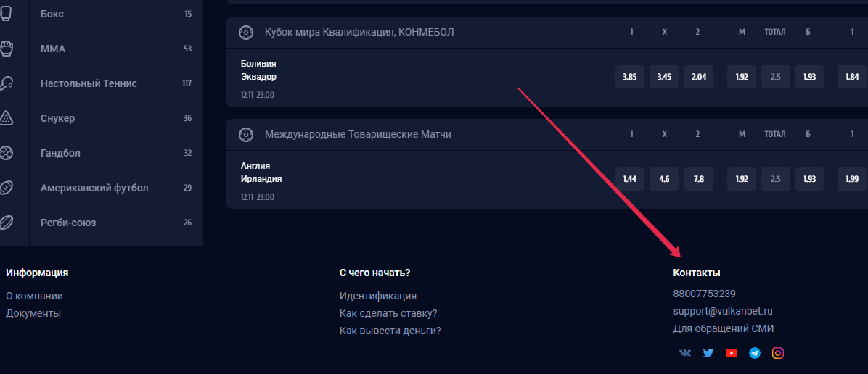868x374 pixels.
Task: Open the Telegram icon in footer
Action: point(755,353)
